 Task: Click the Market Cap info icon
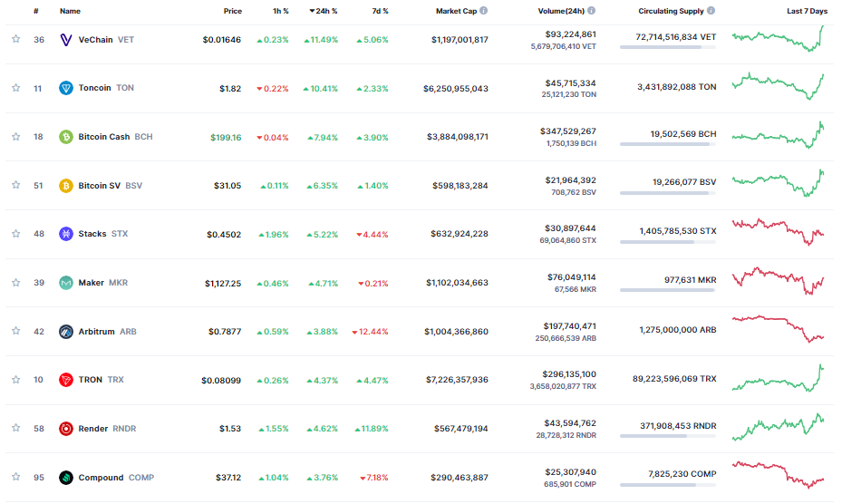point(484,11)
